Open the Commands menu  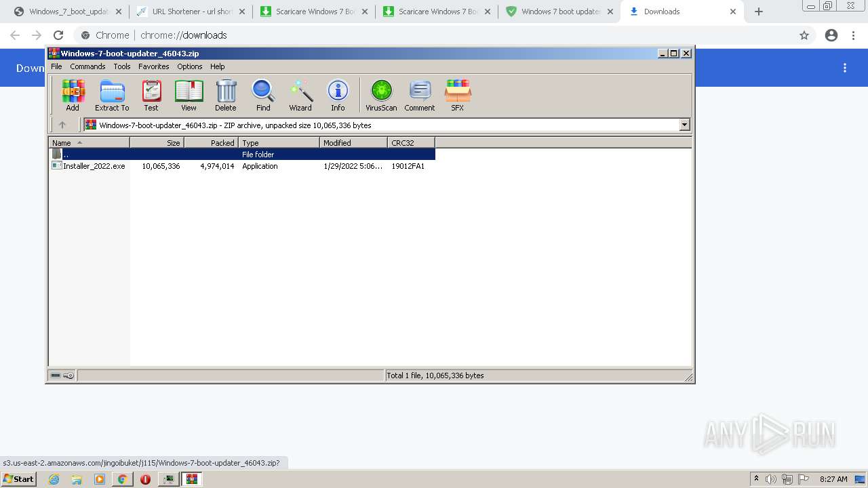tap(87, 66)
